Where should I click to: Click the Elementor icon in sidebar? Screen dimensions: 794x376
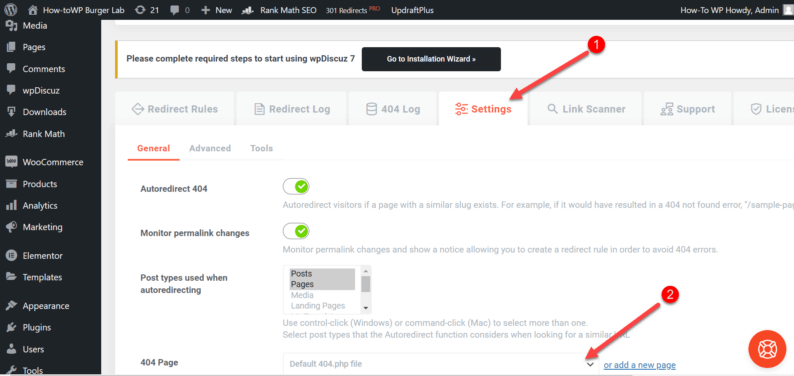[11, 256]
